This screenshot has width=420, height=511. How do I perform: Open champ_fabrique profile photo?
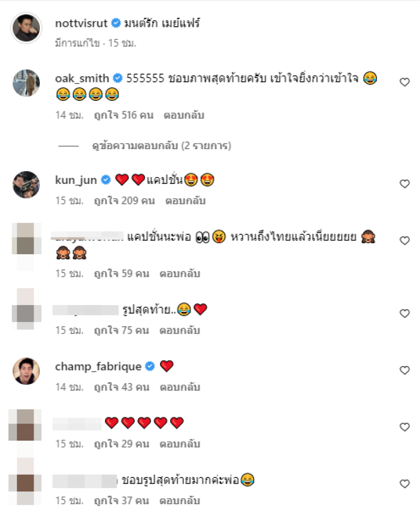(x=26, y=371)
